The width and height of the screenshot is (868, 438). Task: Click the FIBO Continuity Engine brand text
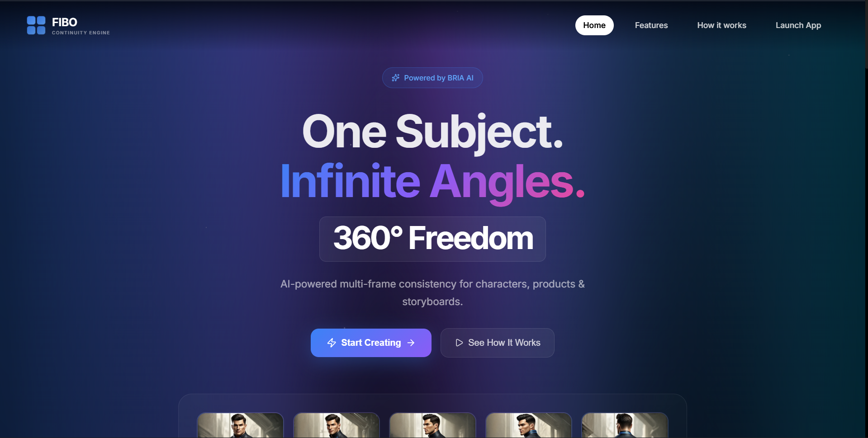click(x=81, y=26)
